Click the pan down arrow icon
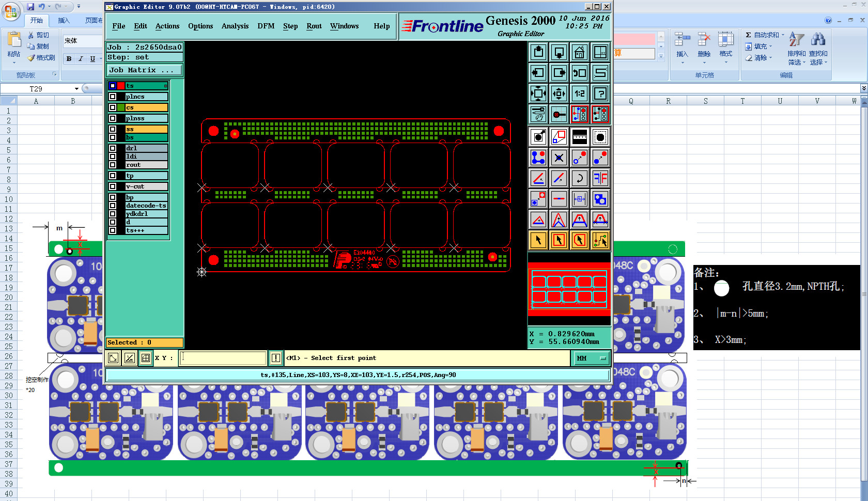 [559, 52]
